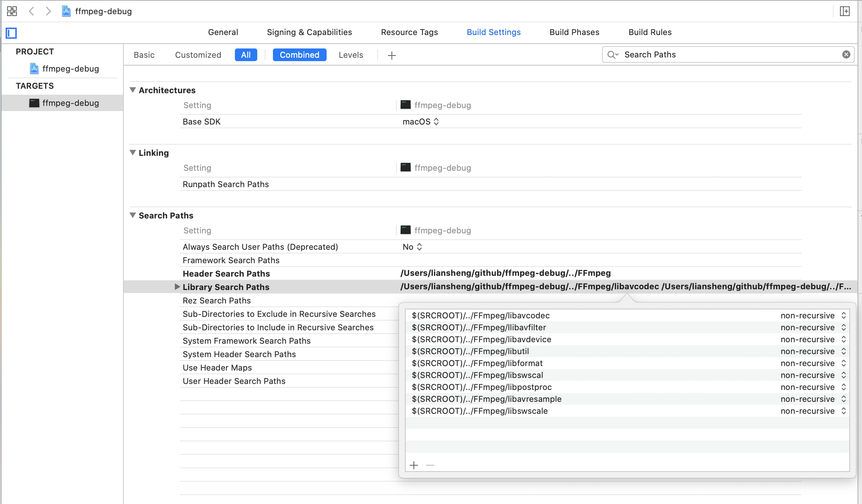Image resolution: width=862 pixels, height=504 pixels.
Task: Go back with the left chevron
Action: click(32, 11)
